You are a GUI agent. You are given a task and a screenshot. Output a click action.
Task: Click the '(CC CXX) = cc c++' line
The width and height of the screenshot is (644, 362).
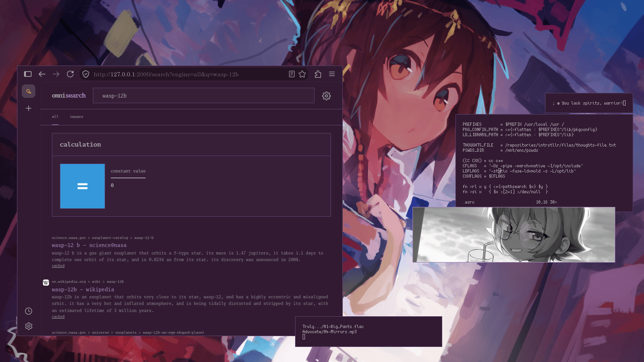tap(483, 161)
